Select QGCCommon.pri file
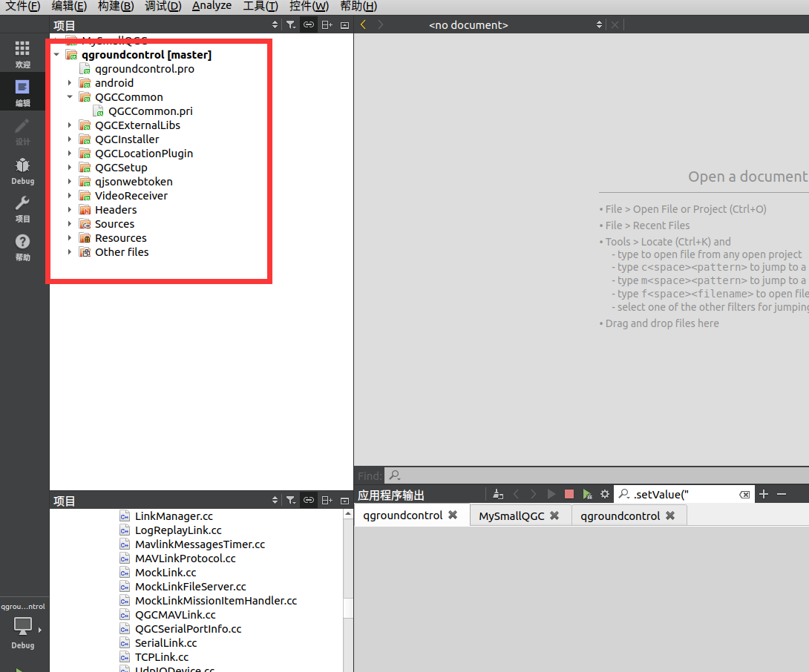809x672 pixels. pyautogui.click(x=150, y=111)
